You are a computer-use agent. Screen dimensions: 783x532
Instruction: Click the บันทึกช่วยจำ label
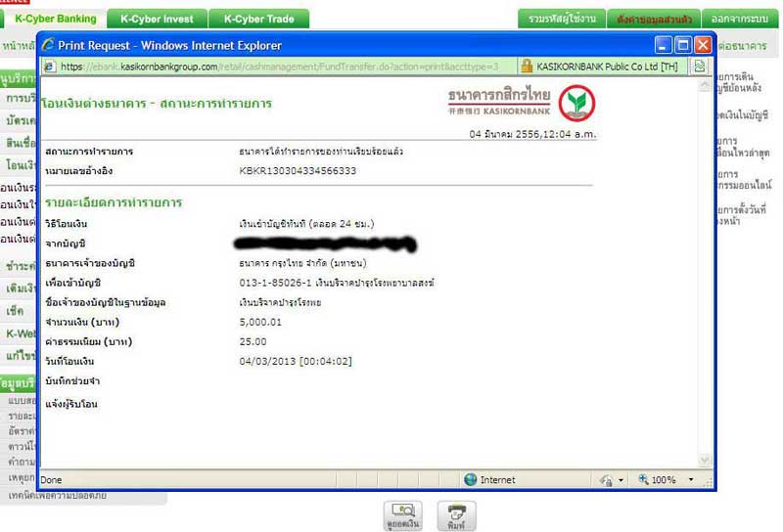point(72,380)
